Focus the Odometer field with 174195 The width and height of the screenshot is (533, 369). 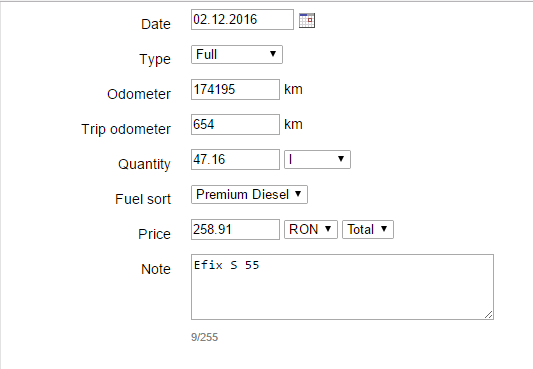pyautogui.click(x=235, y=90)
